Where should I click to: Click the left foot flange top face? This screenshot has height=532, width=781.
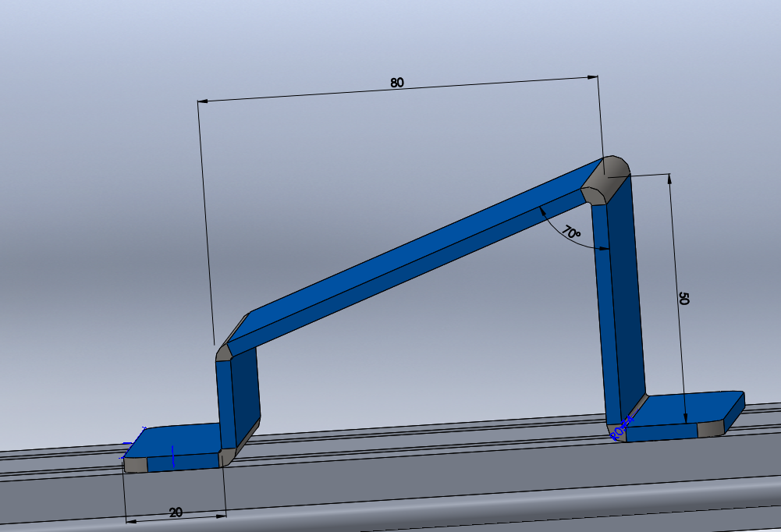click(x=176, y=440)
